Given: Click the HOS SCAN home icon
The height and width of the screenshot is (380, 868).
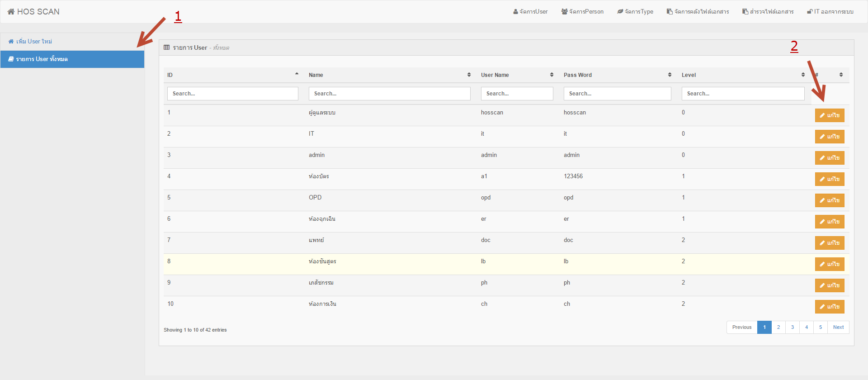Looking at the screenshot, I should 11,12.
